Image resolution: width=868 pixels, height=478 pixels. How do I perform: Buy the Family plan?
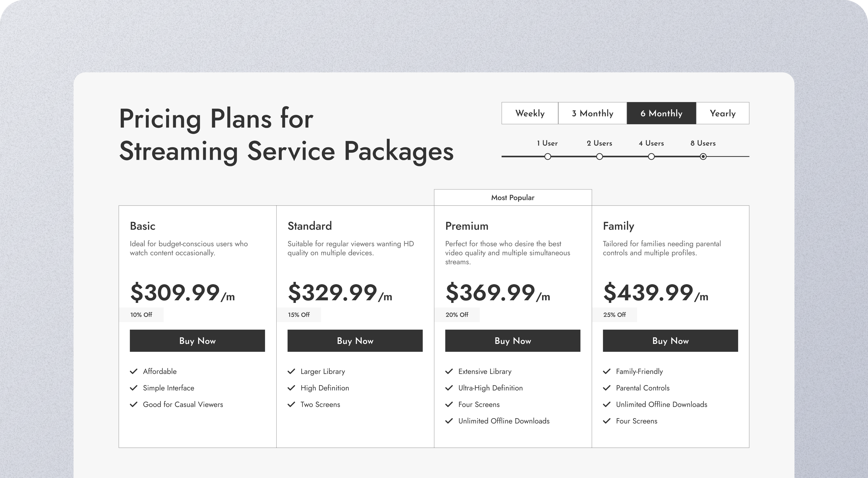coord(671,341)
